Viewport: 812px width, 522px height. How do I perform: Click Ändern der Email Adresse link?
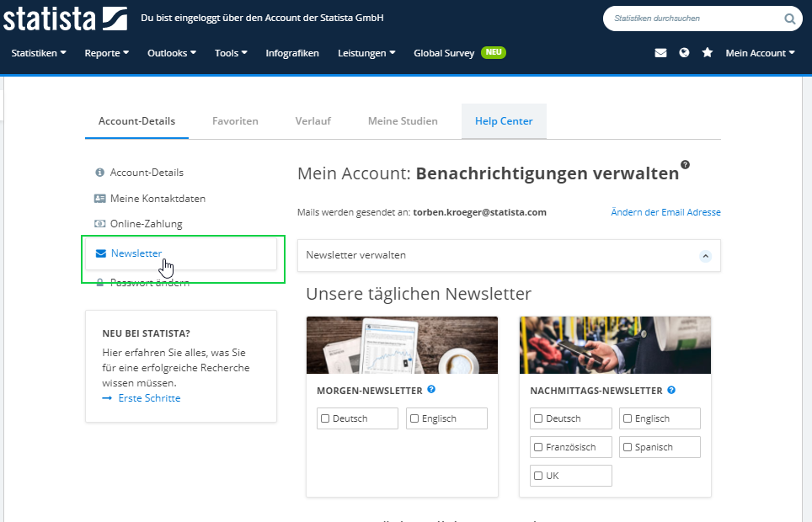pyautogui.click(x=665, y=212)
